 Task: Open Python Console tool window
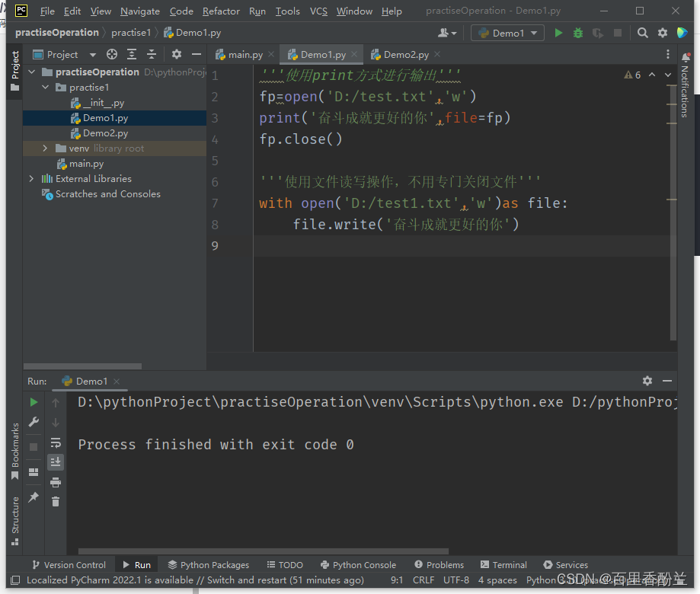pos(358,565)
